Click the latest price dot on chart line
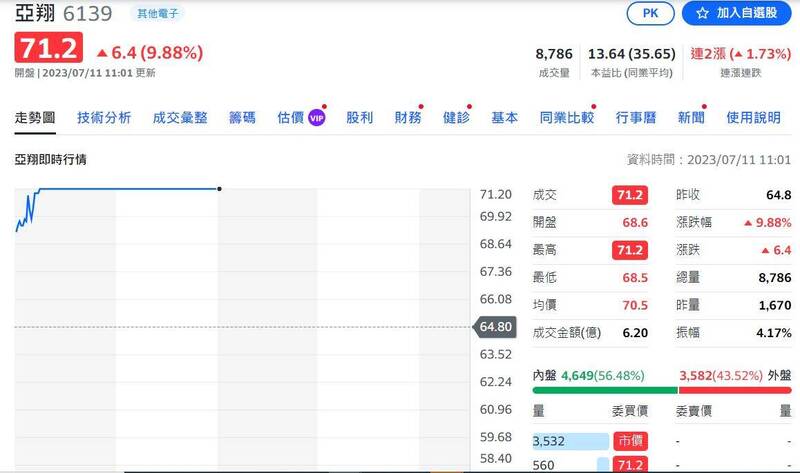The image size is (800, 473). (x=219, y=189)
